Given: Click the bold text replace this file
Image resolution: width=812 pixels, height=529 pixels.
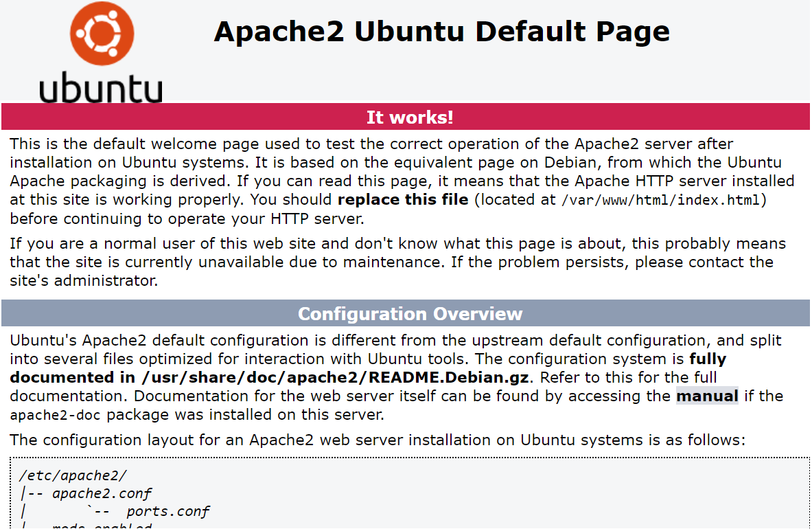Looking at the screenshot, I should coord(403,200).
